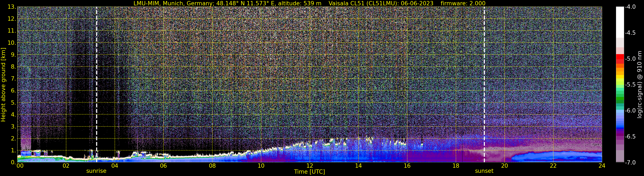Click the '3.' height axis tick label
The image size is (644, 176).
[13, 126]
